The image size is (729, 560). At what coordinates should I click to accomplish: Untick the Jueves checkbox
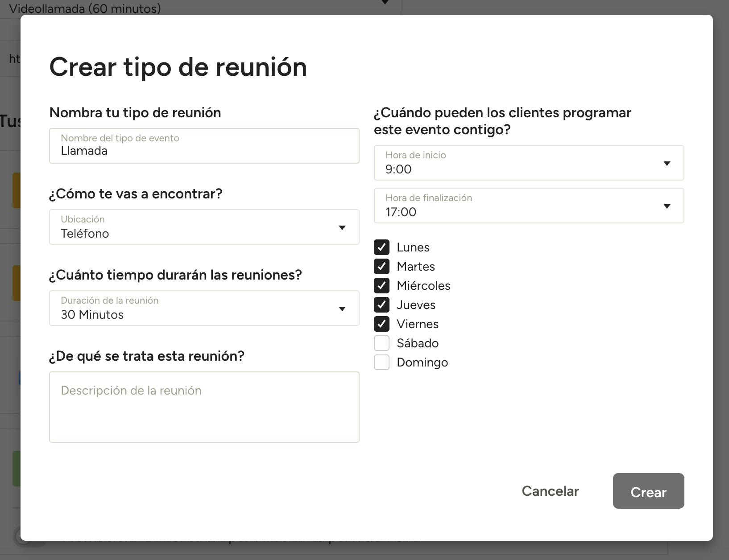pyautogui.click(x=381, y=305)
